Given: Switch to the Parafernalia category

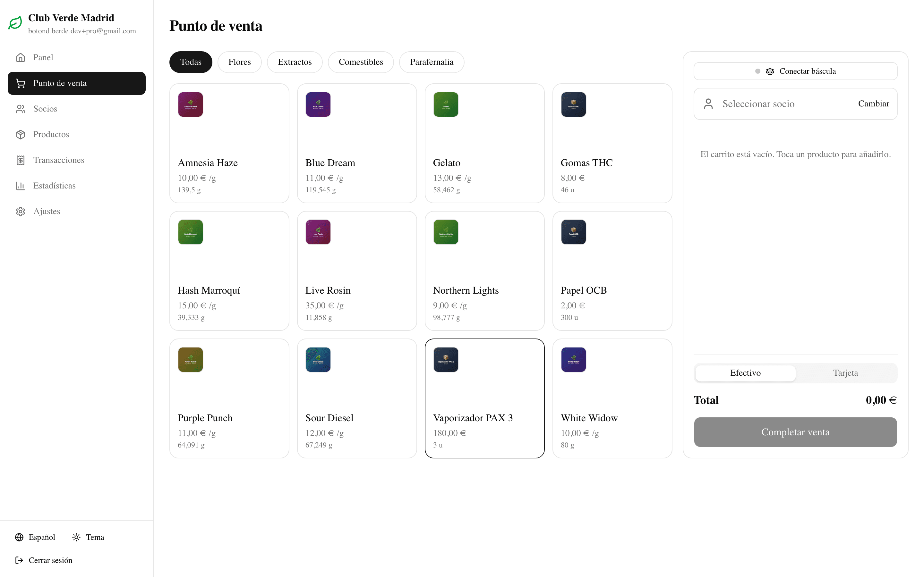Looking at the screenshot, I should 432,62.
